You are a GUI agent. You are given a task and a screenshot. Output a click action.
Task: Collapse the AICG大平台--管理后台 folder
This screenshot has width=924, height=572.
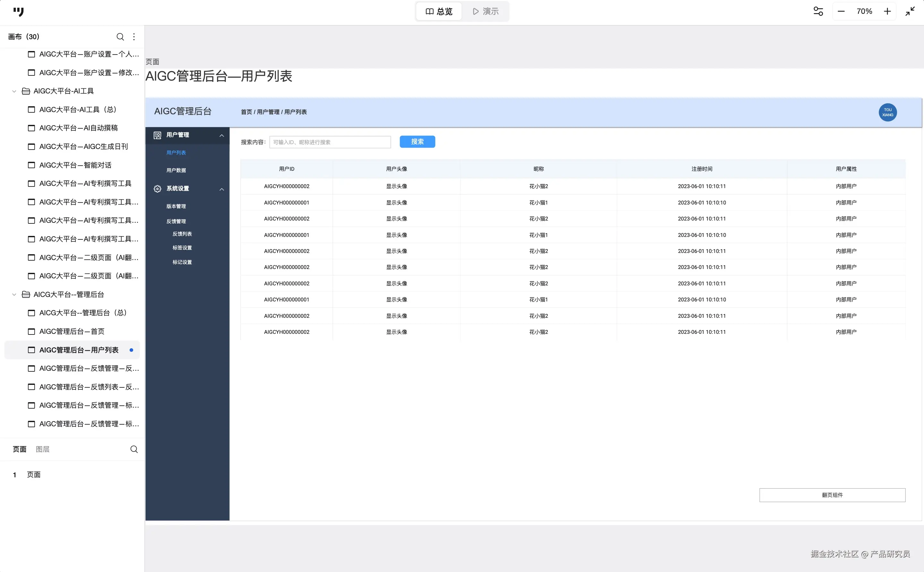(x=14, y=294)
